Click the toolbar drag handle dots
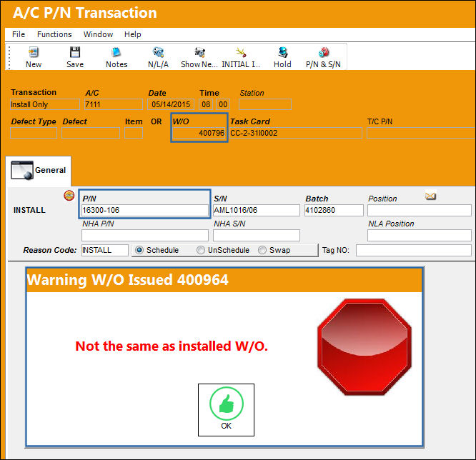Screen dimensions: 476x460 [9, 58]
